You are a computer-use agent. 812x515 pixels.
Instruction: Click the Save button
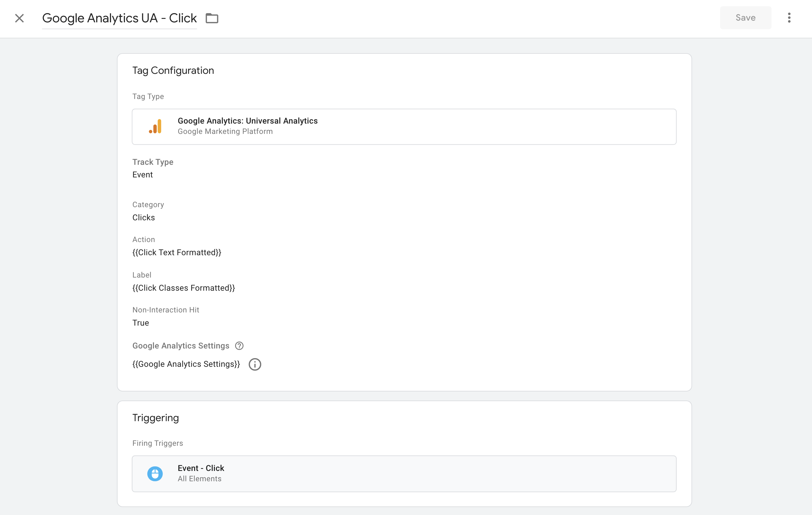(x=745, y=17)
